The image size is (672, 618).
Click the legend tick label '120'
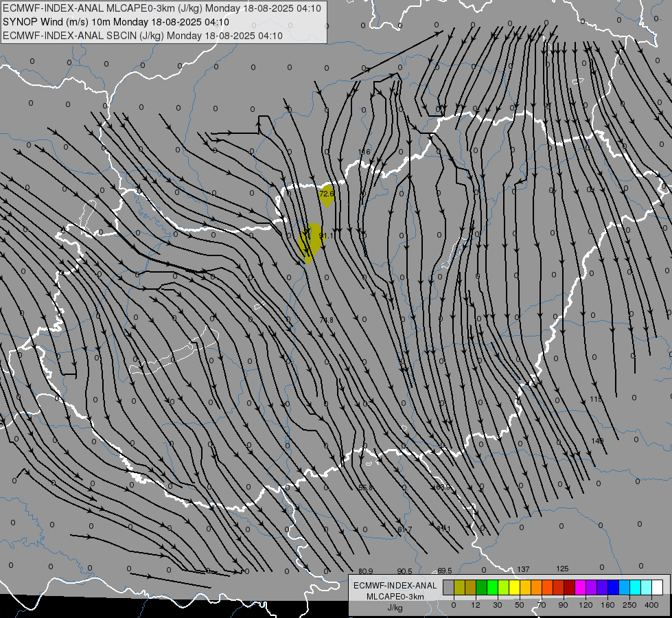[586, 605]
